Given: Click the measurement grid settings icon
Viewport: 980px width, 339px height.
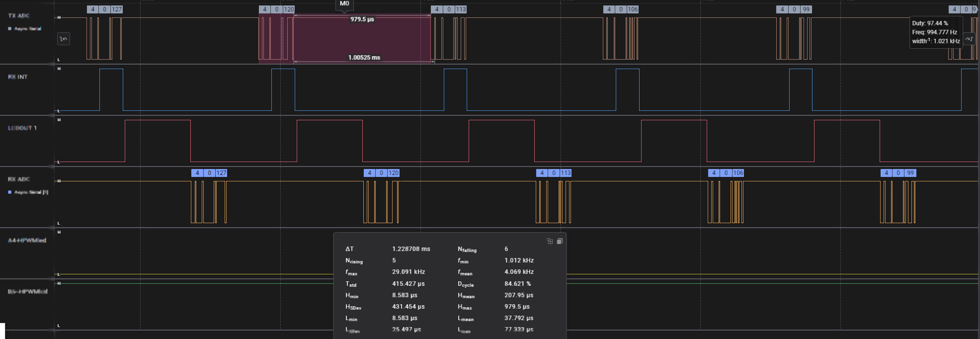Looking at the screenshot, I should [550, 241].
